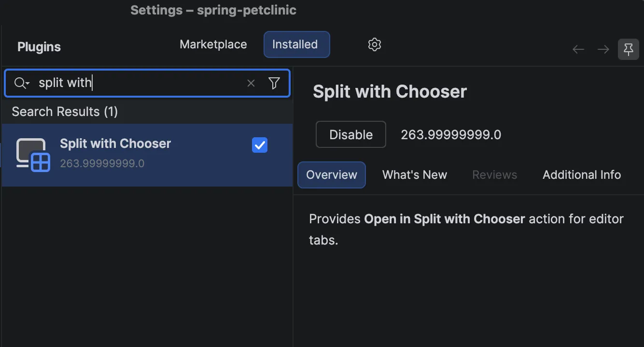Open the Additional Info tab
The image size is (644, 347).
(582, 175)
